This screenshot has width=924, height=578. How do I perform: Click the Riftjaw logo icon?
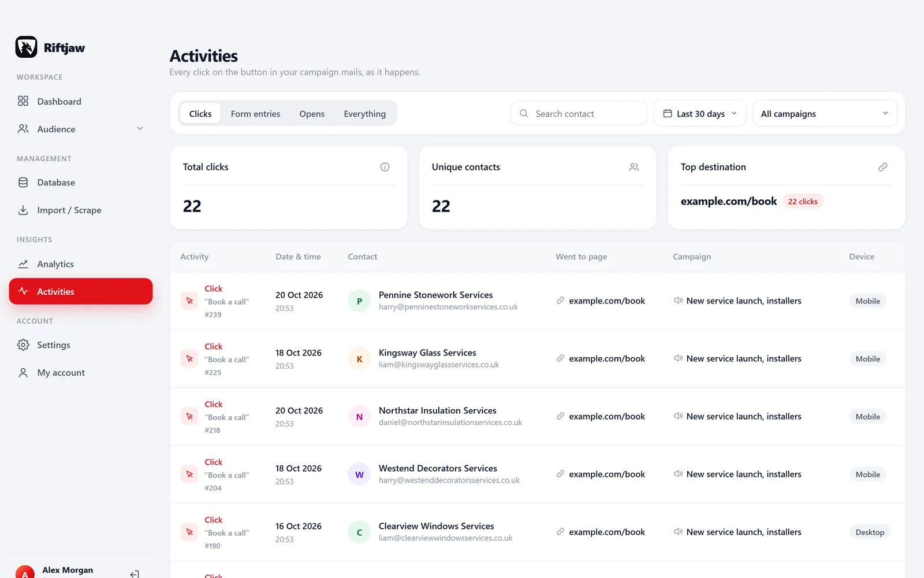[x=26, y=47]
